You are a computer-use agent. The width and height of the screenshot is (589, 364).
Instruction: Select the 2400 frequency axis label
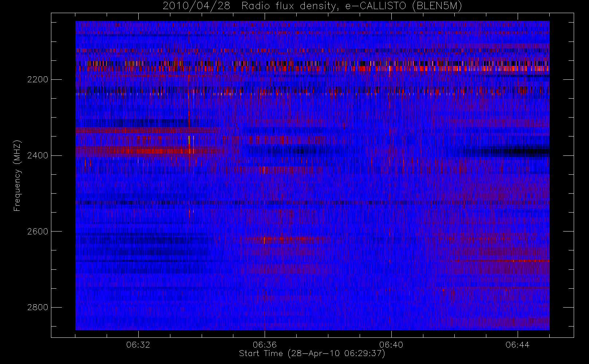point(37,156)
